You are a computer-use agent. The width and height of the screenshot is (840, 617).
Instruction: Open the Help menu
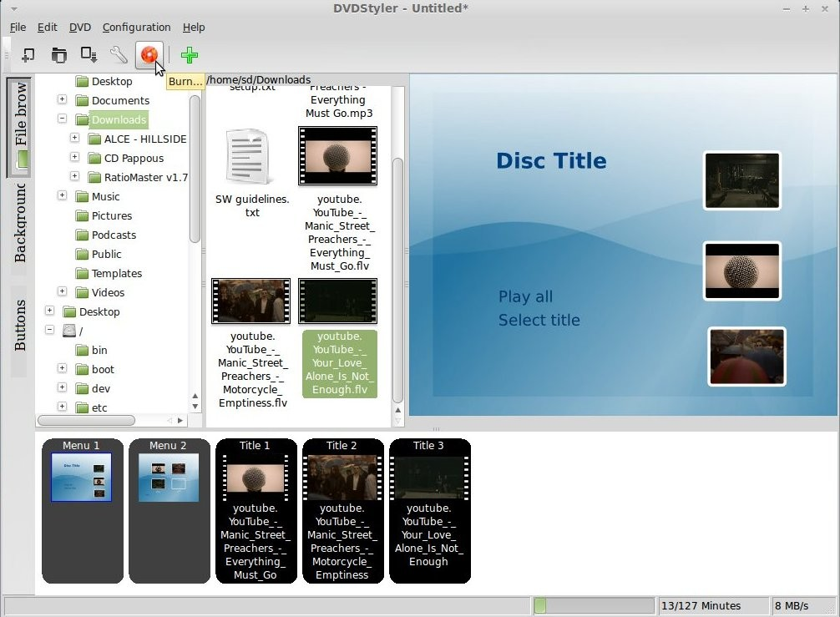[x=194, y=28]
